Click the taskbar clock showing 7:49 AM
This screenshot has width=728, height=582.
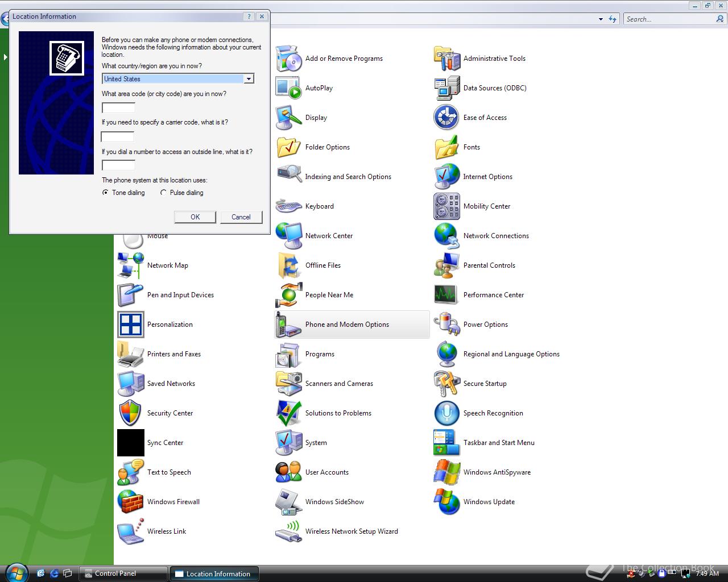click(x=708, y=574)
